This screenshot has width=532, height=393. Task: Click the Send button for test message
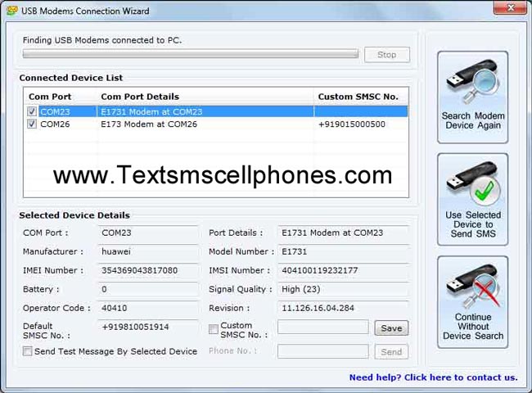[391, 352]
